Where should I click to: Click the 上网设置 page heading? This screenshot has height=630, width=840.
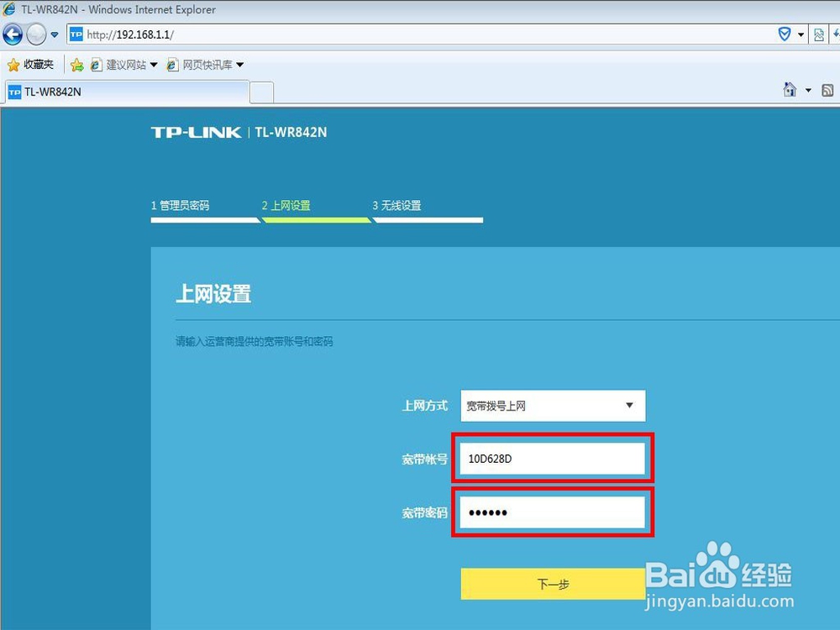[x=213, y=293]
